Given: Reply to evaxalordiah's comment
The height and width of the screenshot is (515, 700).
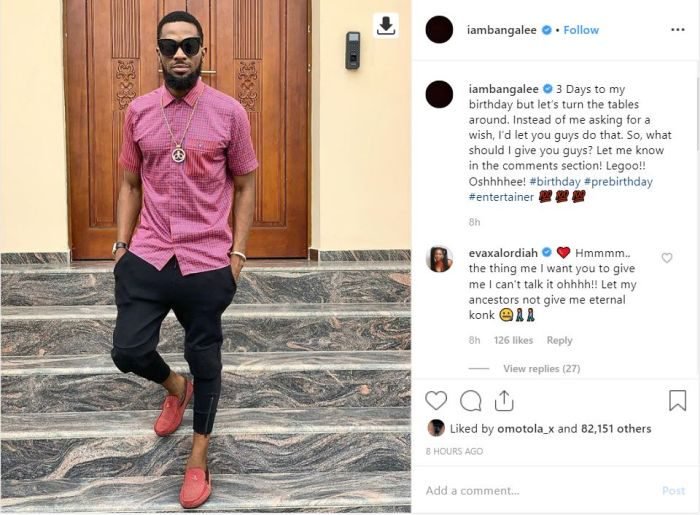Looking at the screenshot, I should pos(559,341).
